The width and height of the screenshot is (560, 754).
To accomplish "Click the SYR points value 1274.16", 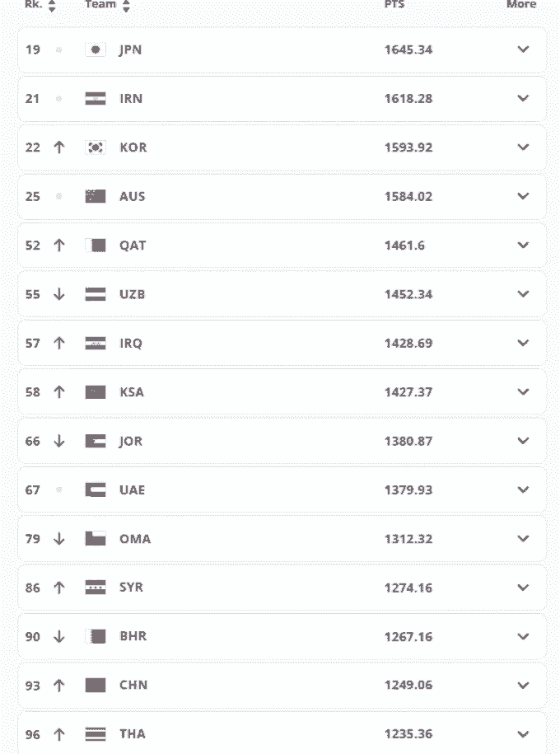I will coord(408,588).
